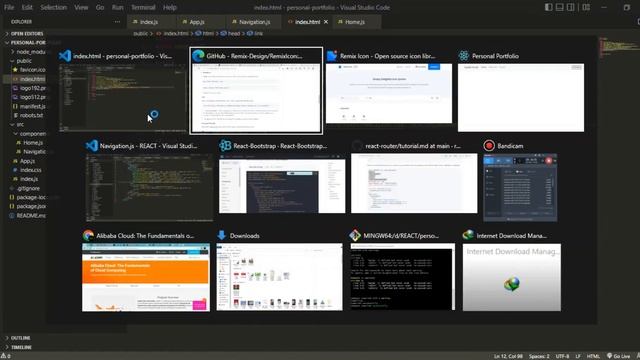Switch to the index.html VS Code window thumbnail
The width and height of the screenshot is (640, 360).
pyautogui.click(x=122, y=98)
